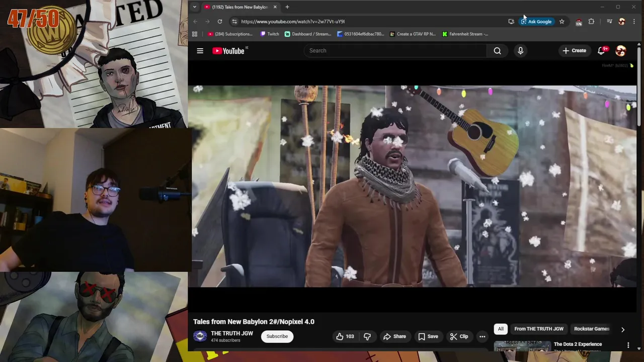Screen dimensions: 644x362
Task: Open the Subscriptions bookmark
Action: 230,34
